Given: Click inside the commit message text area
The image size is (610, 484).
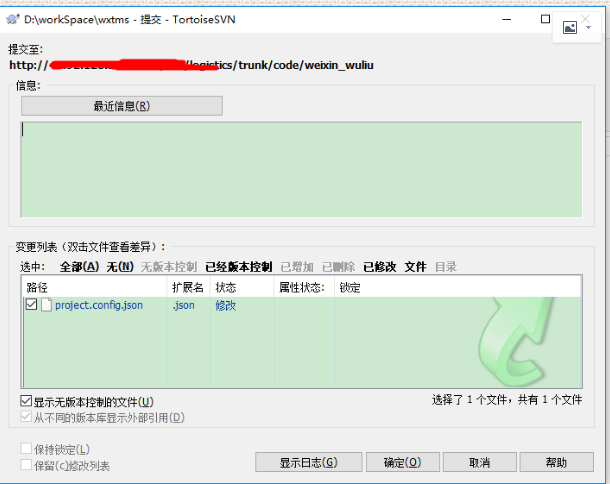Looking at the screenshot, I should click(x=301, y=169).
